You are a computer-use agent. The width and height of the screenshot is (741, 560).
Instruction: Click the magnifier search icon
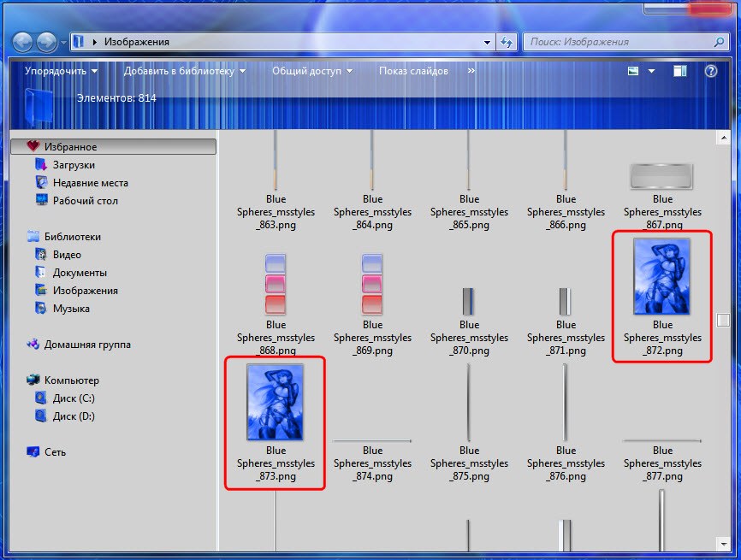click(719, 42)
